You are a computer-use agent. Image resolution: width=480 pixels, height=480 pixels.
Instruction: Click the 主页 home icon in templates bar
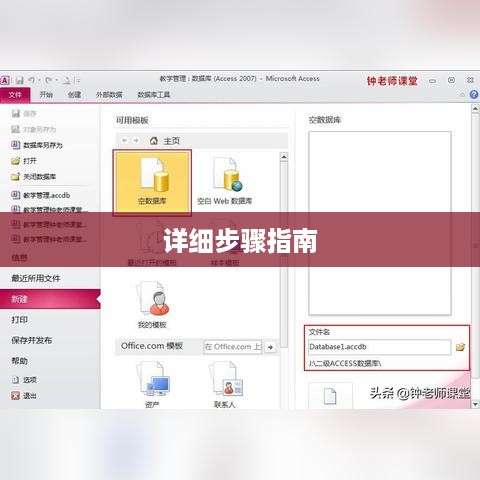(154, 141)
